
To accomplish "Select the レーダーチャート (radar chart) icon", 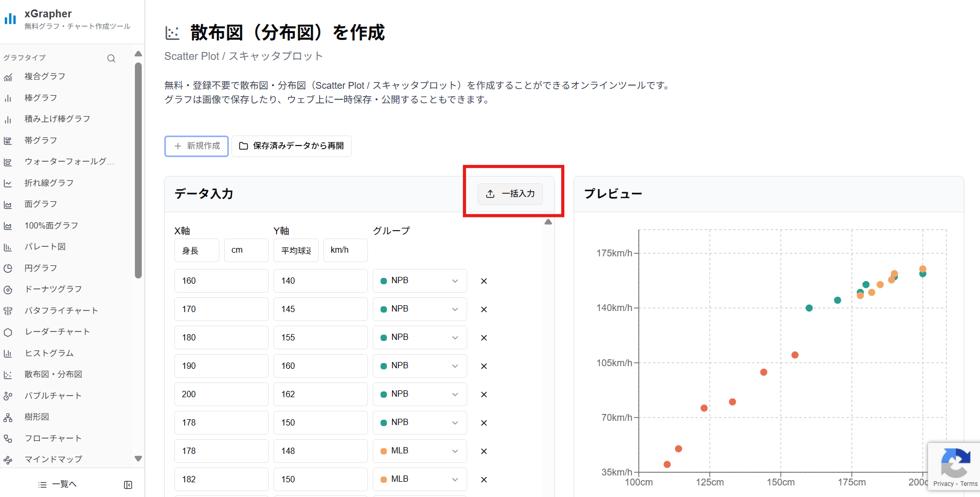I will 8,332.
